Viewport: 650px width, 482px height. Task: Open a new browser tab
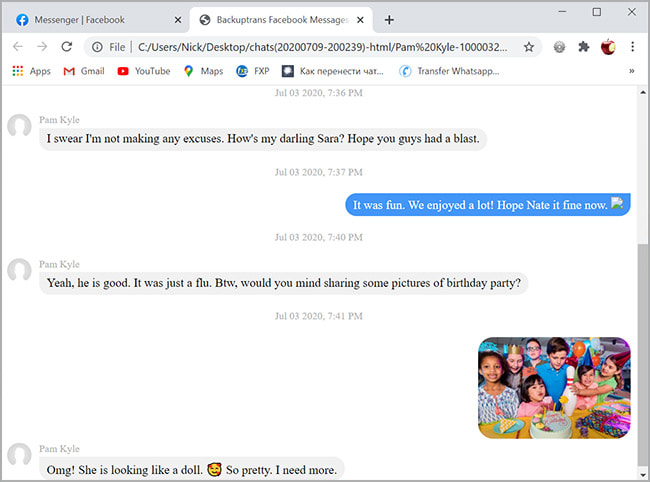(389, 20)
